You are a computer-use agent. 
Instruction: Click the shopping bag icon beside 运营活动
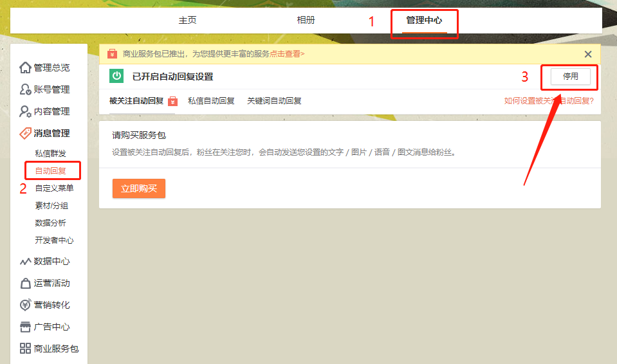point(25,284)
